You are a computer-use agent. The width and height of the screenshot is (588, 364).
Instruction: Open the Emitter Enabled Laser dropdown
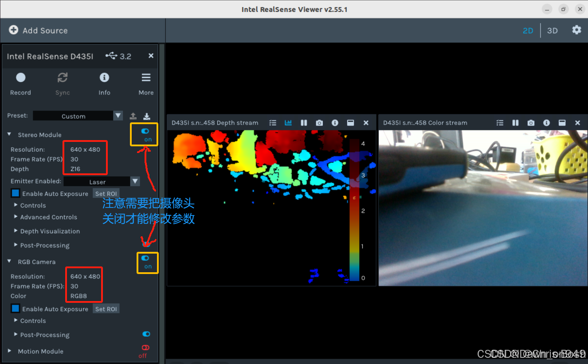coord(102,181)
